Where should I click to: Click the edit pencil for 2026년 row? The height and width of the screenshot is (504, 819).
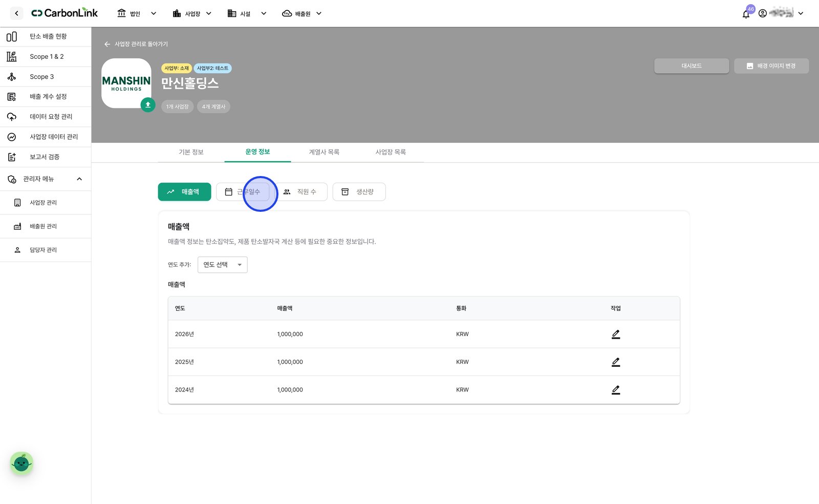pos(616,334)
